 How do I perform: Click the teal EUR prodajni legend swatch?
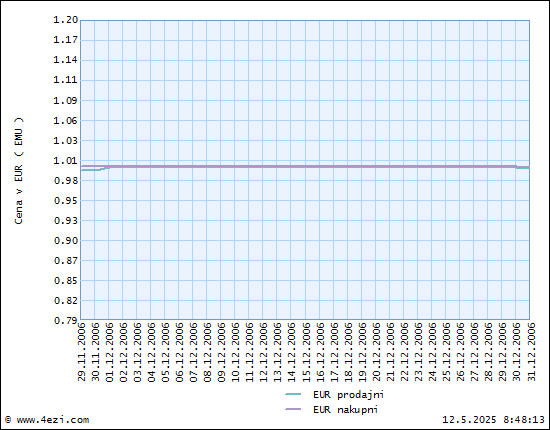pyautogui.click(x=293, y=395)
